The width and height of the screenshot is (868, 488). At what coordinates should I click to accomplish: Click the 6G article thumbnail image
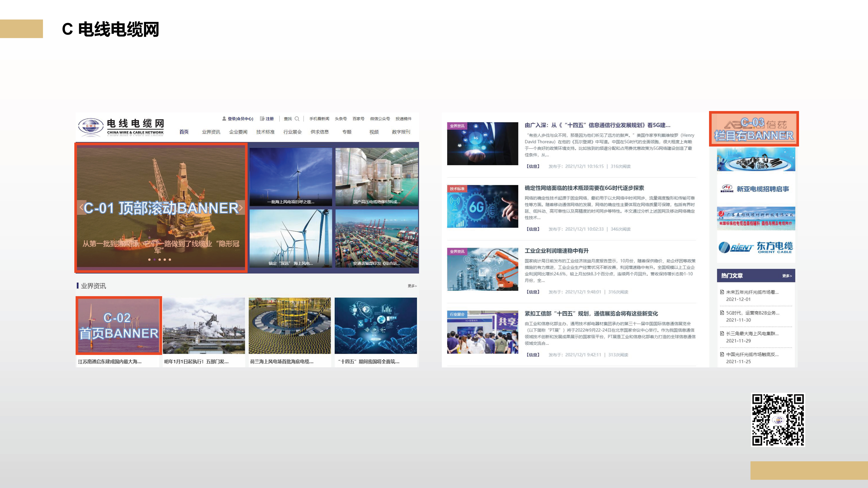(482, 206)
